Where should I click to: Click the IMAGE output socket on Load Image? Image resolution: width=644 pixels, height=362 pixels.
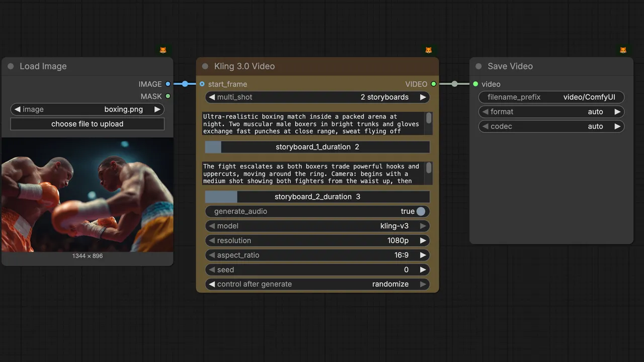point(168,84)
